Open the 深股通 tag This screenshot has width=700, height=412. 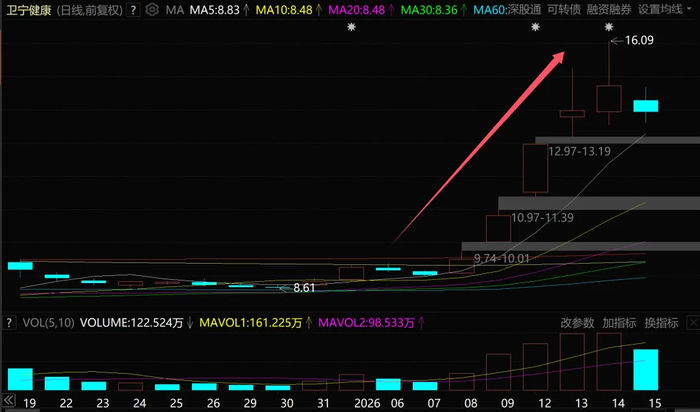(524, 9)
